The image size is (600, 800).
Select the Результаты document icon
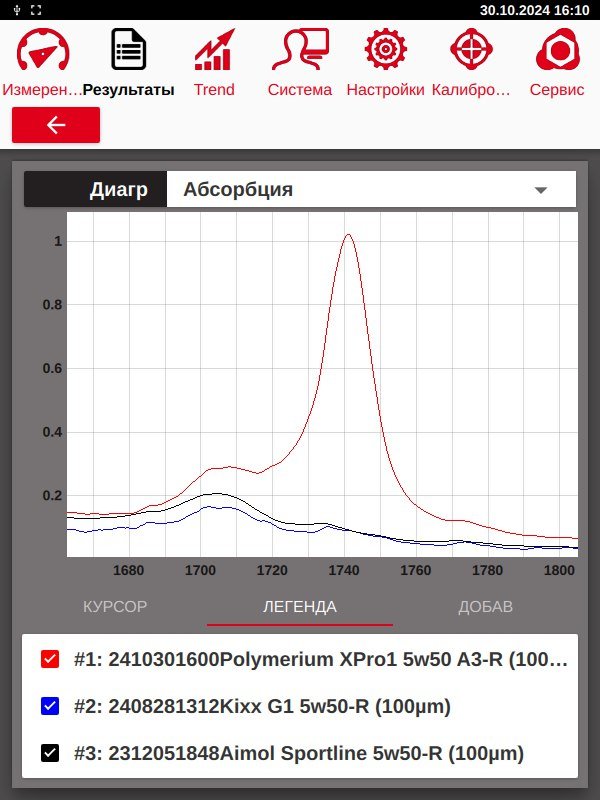click(x=129, y=49)
